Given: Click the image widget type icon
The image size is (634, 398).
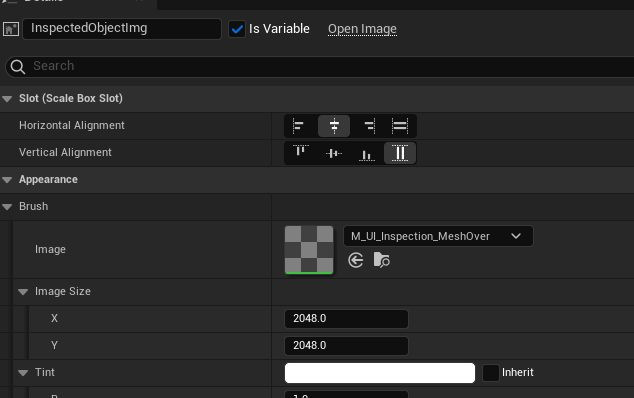Looking at the screenshot, I should click(11, 29).
